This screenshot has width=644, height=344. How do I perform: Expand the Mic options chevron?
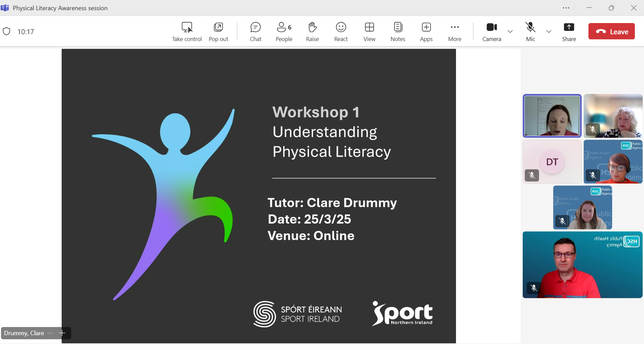pos(549,32)
